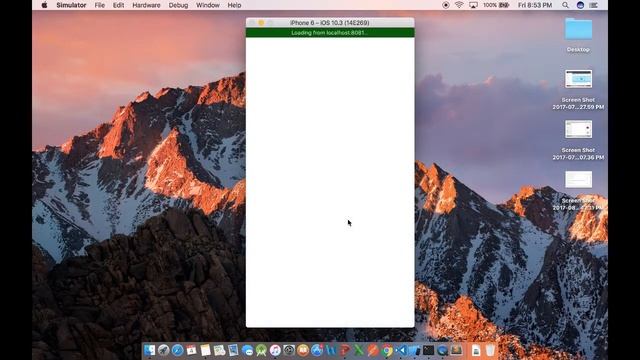The image size is (640, 360).
Task: Click the 100% battery indicator
Action: pos(496,5)
